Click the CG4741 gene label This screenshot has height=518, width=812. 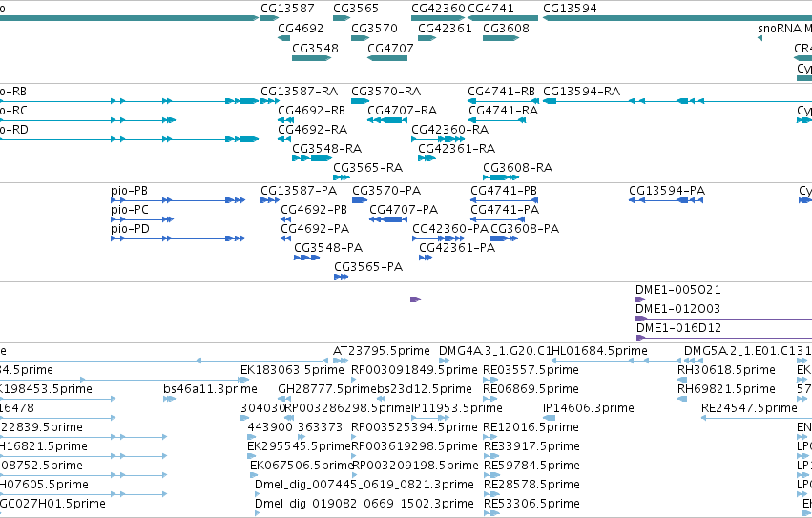point(490,9)
